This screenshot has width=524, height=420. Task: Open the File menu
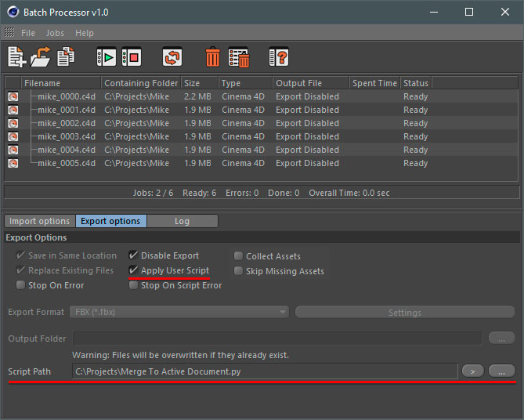click(x=28, y=33)
